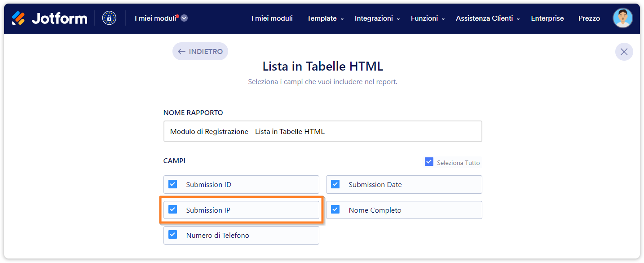The height and width of the screenshot is (263, 644).
Task: Go to the Enterprise page
Action: coord(547,18)
